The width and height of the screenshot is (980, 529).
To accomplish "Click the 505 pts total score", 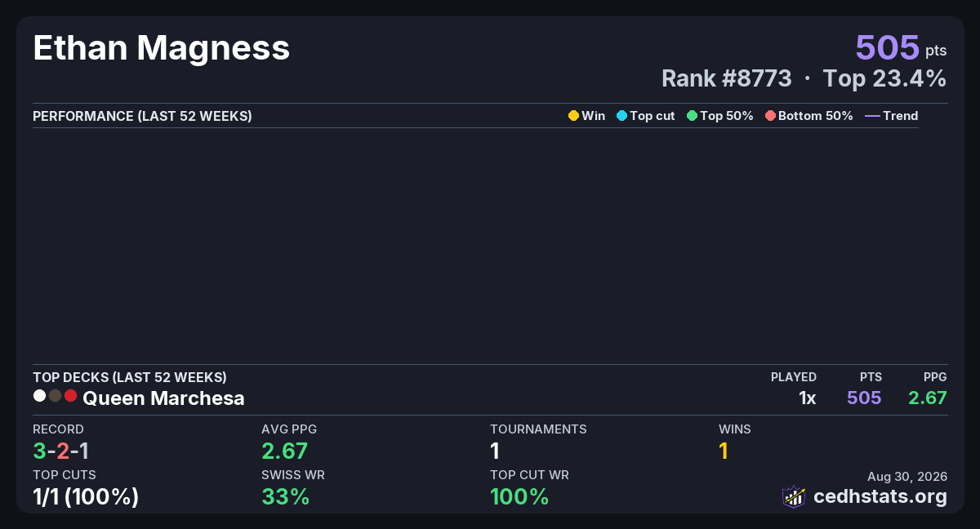I will click(x=901, y=47).
